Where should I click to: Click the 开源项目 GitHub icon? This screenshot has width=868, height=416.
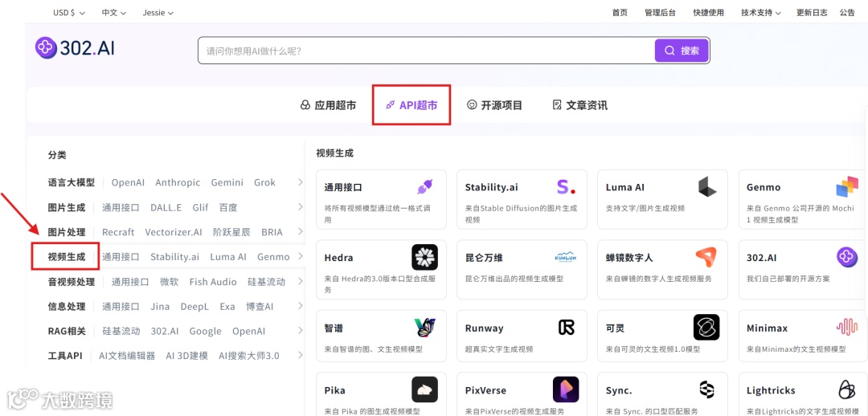(473, 105)
